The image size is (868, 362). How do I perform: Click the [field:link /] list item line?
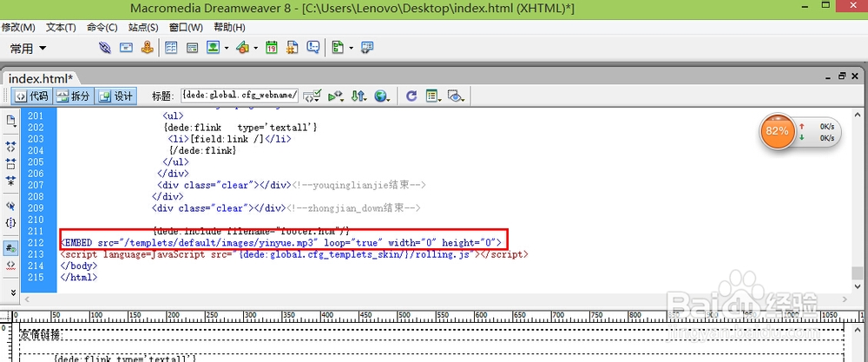coord(229,139)
